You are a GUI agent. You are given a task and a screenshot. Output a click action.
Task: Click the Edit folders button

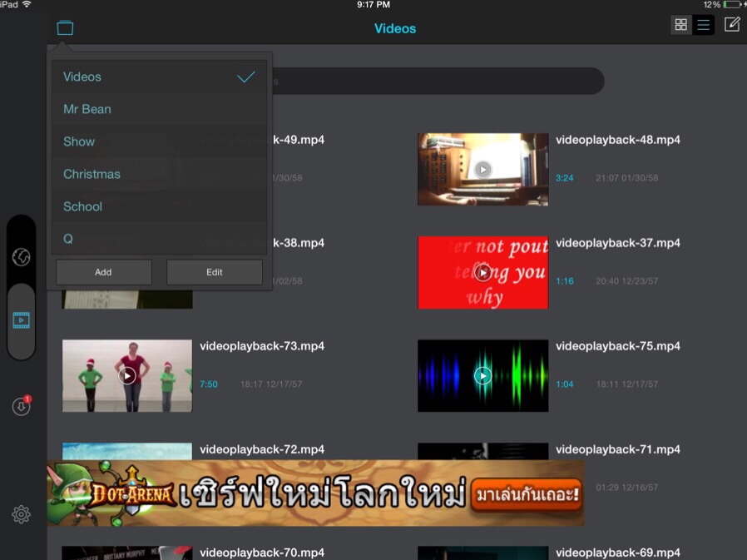pos(215,272)
